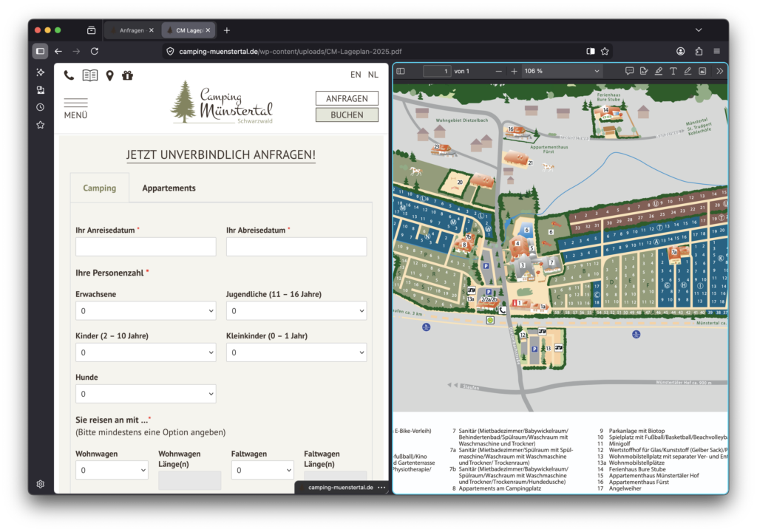The width and height of the screenshot is (757, 532).
Task: Open the Erwachsene count dropdown
Action: tap(146, 311)
